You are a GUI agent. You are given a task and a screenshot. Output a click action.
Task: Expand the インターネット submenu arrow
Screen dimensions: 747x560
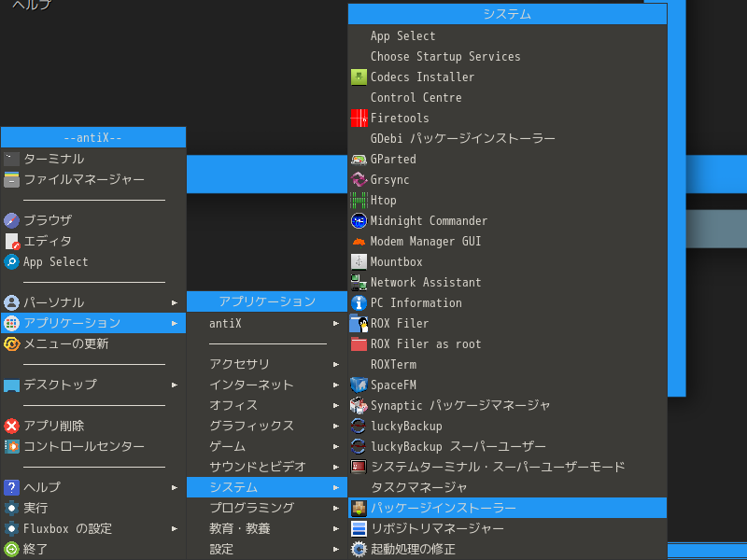tap(336, 385)
